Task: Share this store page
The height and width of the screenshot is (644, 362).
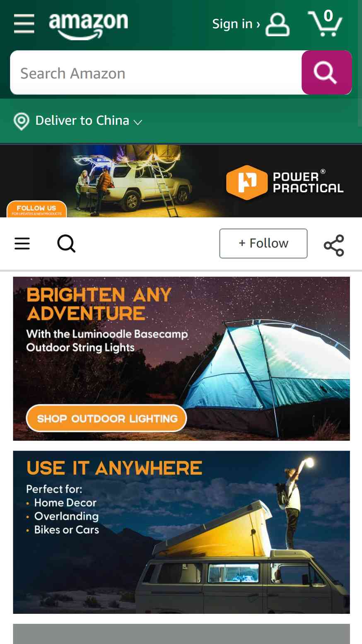Action: (x=334, y=245)
